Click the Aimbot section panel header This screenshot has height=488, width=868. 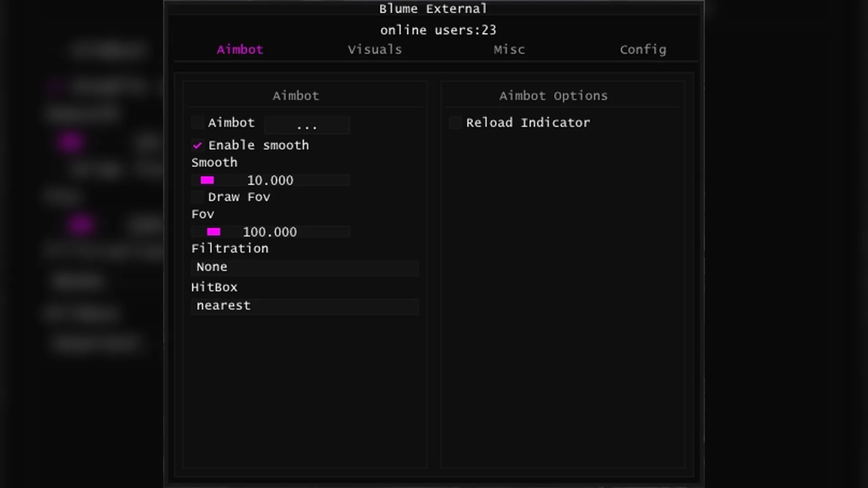coord(296,96)
